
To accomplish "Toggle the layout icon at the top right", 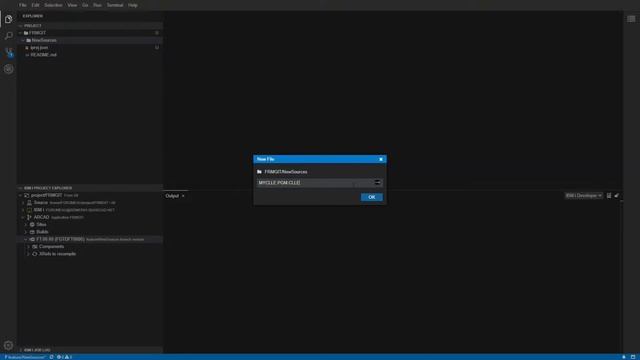I will [x=631, y=19].
